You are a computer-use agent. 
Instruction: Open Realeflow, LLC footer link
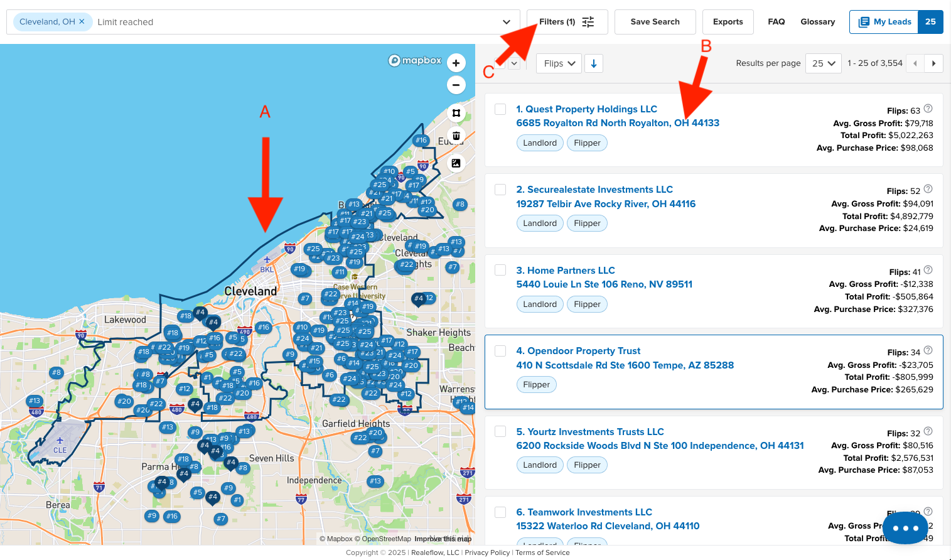click(435, 552)
